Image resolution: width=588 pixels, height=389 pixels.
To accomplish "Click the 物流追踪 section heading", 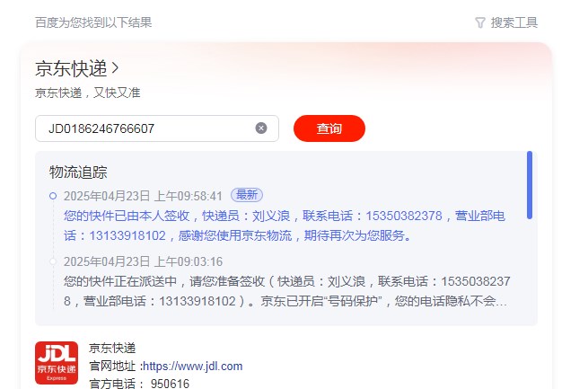I will pos(78,172).
